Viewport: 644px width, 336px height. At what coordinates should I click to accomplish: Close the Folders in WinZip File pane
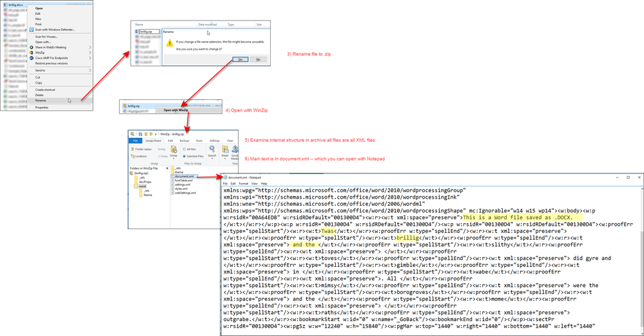167,168
